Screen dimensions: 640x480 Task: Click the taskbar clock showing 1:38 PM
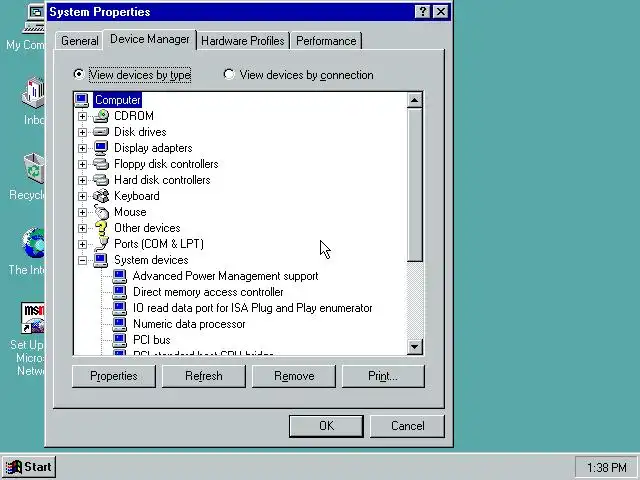(607, 467)
